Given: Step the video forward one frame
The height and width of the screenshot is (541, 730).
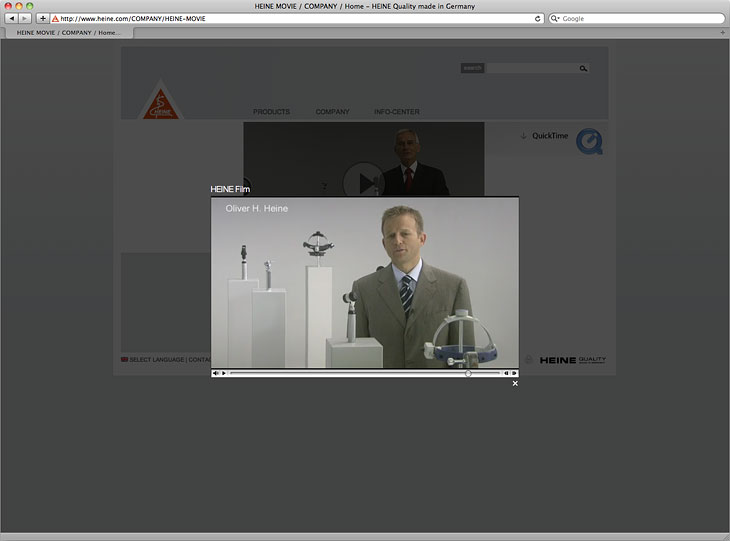Looking at the screenshot, I should 514,373.
